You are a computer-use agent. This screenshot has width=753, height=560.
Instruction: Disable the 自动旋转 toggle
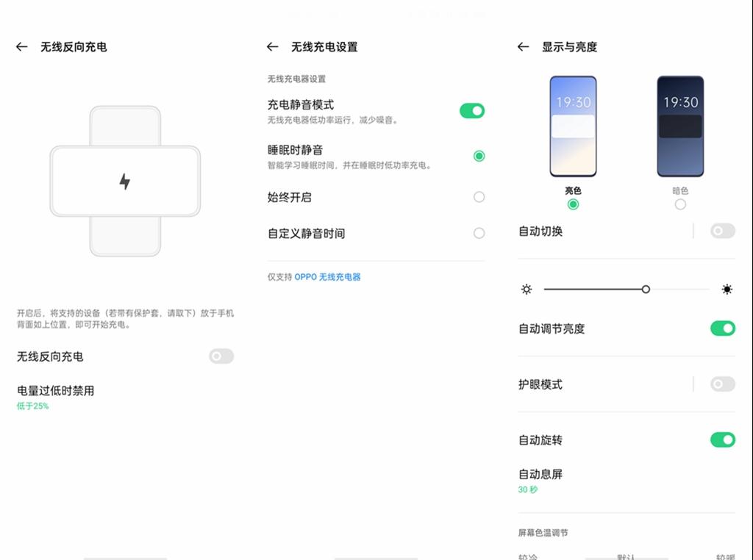coord(722,439)
